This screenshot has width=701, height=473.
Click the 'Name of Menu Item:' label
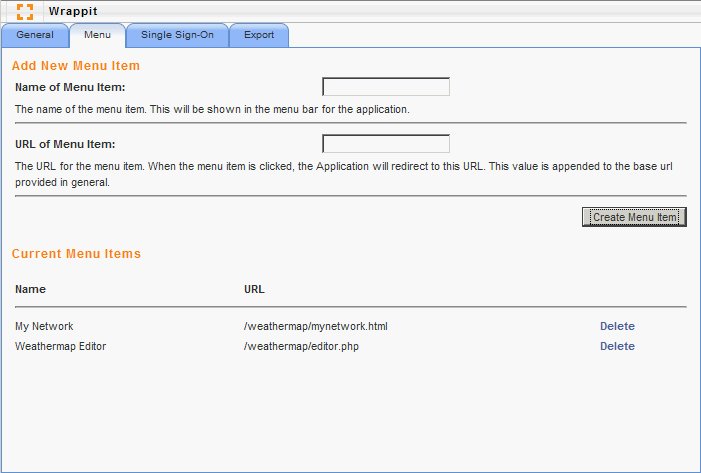click(70, 88)
